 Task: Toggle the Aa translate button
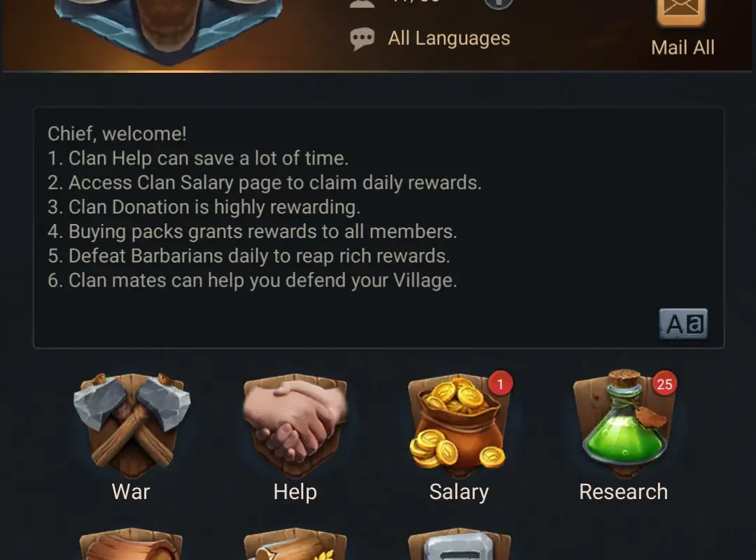click(683, 323)
